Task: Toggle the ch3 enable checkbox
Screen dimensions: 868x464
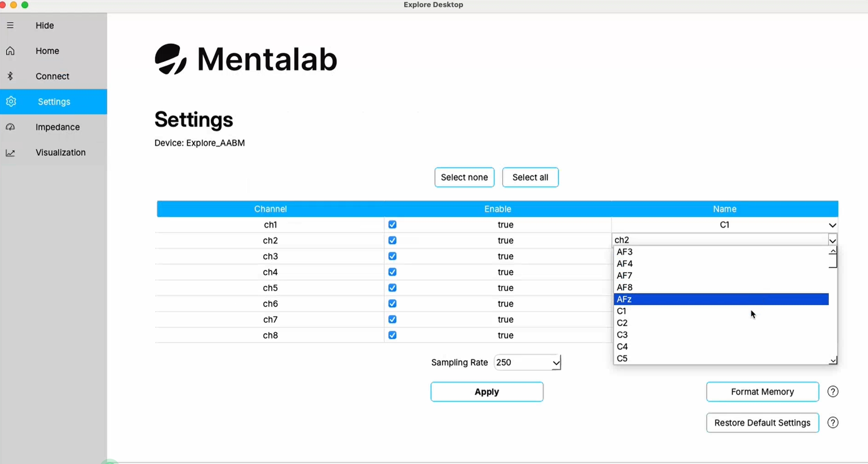Action: coord(392,256)
